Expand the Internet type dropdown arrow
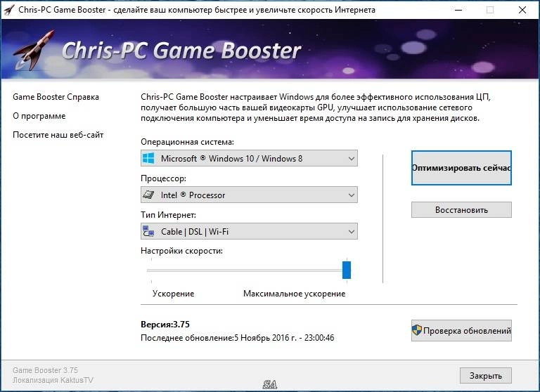 click(352, 231)
